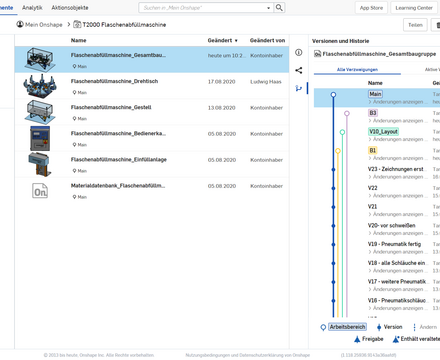Image resolution: width=440 pixels, height=360 pixels.
Task: Select Materialdatenbank_Flaschenabfüllm... document name
Action: click(118, 186)
